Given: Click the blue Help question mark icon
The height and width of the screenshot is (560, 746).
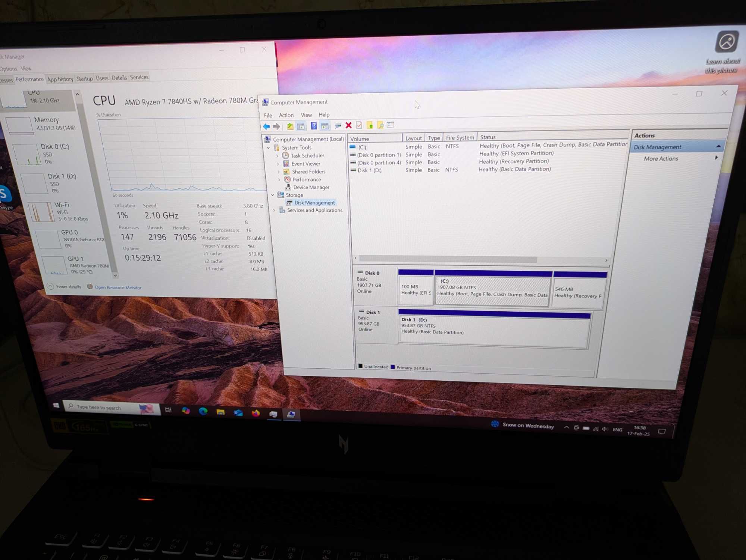Looking at the screenshot, I should click(314, 126).
